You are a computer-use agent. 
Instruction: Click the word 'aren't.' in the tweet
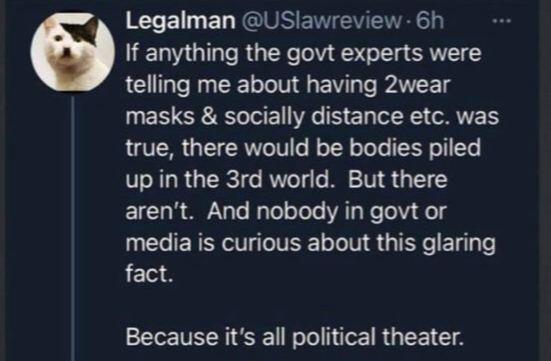click(160, 211)
